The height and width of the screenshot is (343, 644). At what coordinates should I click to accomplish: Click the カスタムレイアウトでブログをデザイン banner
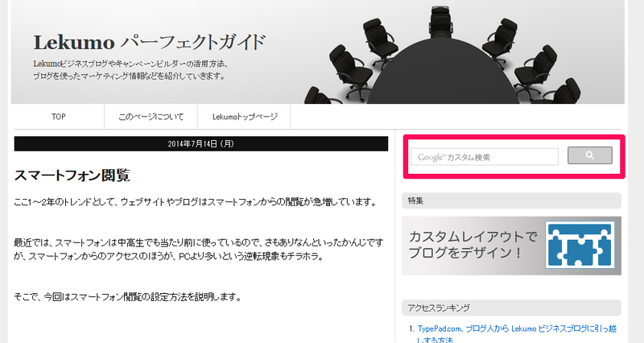511,246
